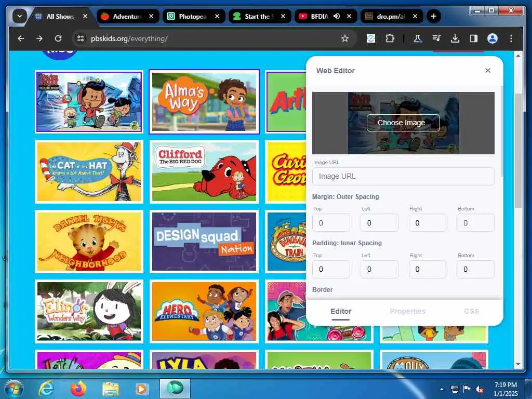Open the Cat in the Hat thumbnail
The width and height of the screenshot is (532, 399).
(89, 171)
